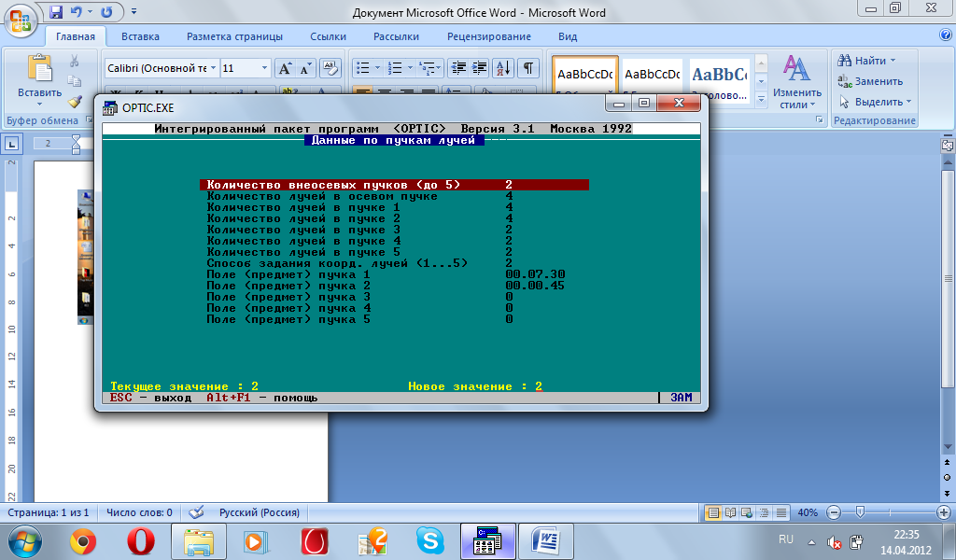Apply numbered list formatting
Viewport: 956px width, 560px height.
click(395, 67)
